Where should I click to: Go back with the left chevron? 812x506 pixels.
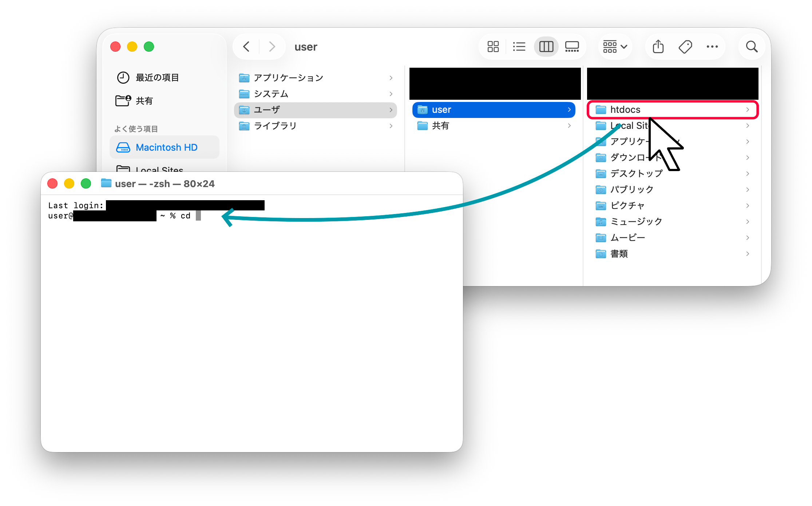[x=246, y=47]
